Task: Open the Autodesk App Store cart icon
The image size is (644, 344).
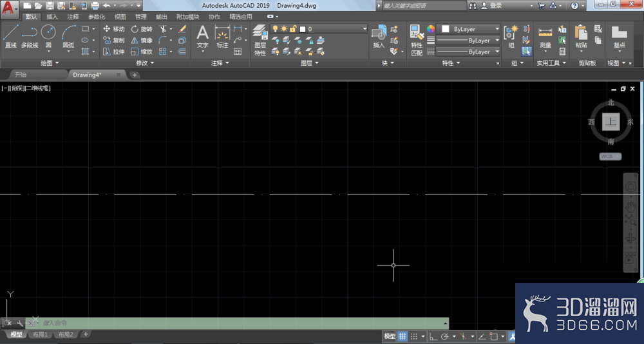Action: click(x=542, y=6)
